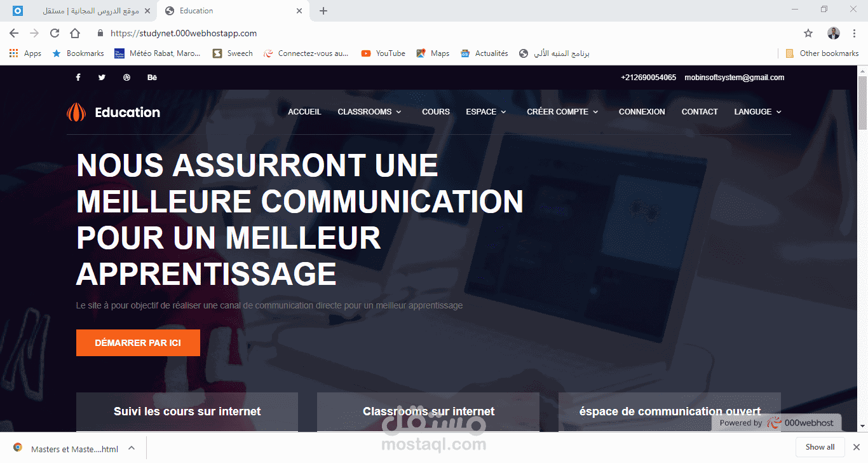Click the browser forward arrow
The width and height of the screenshot is (868, 463).
34,33
